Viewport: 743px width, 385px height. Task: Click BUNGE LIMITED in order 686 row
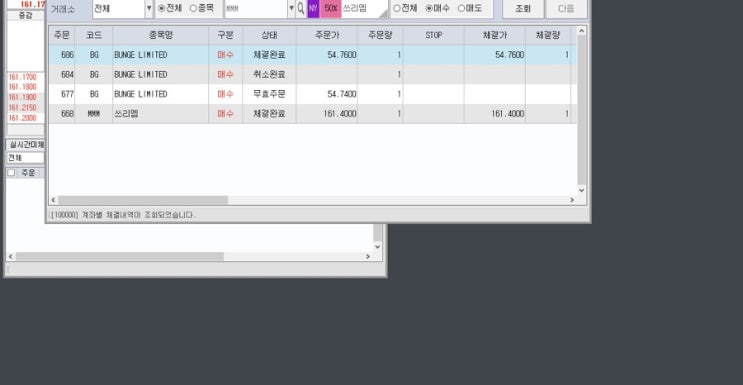tap(141, 55)
